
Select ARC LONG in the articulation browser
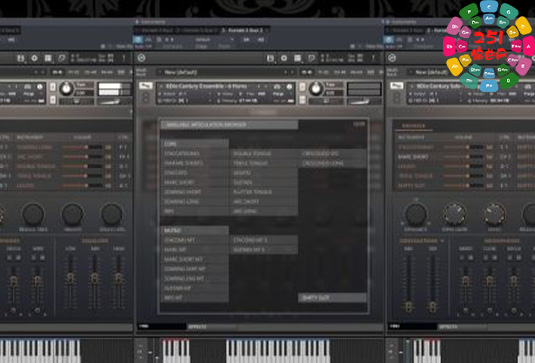[x=263, y=211]
